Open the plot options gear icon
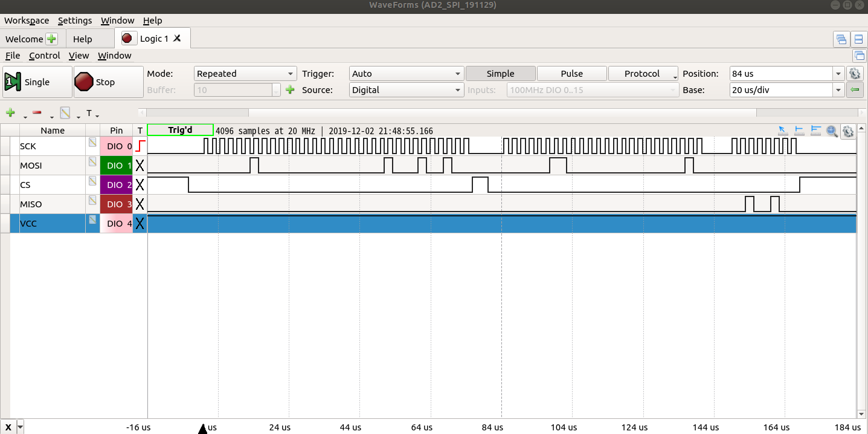 (x=847, y=131)
